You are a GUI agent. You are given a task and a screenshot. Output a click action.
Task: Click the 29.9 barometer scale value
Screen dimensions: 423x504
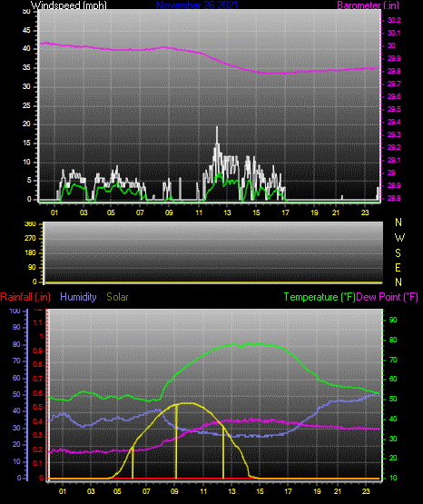pyautogui.click(x=394, y=58)
